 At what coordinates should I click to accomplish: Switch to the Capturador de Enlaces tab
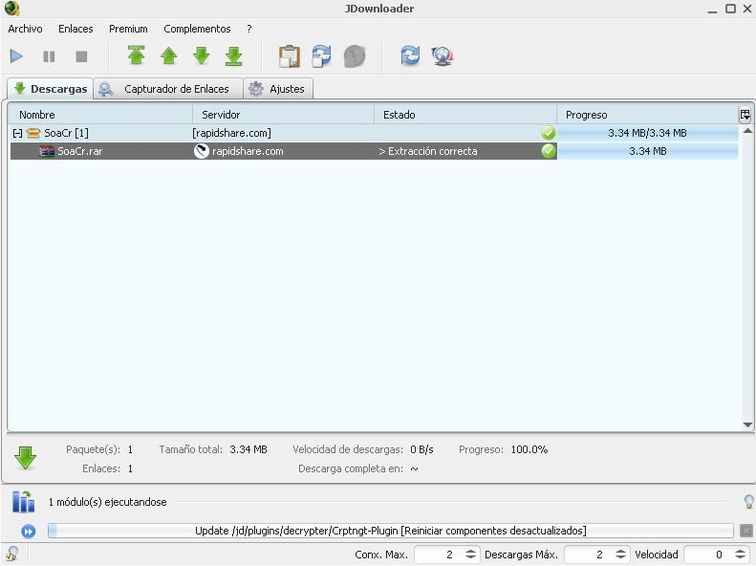click(x=167, y=89)
